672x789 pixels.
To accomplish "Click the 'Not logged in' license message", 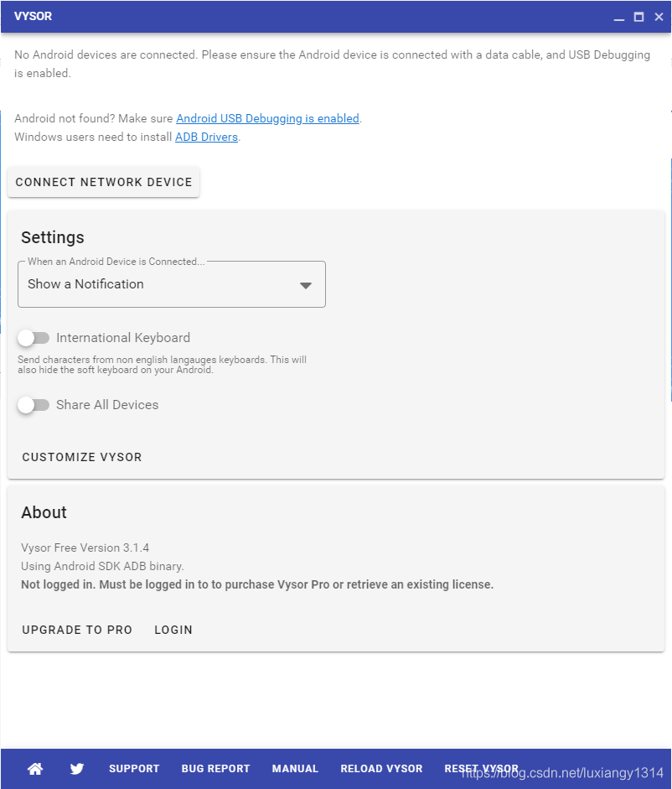I will 257,584.
